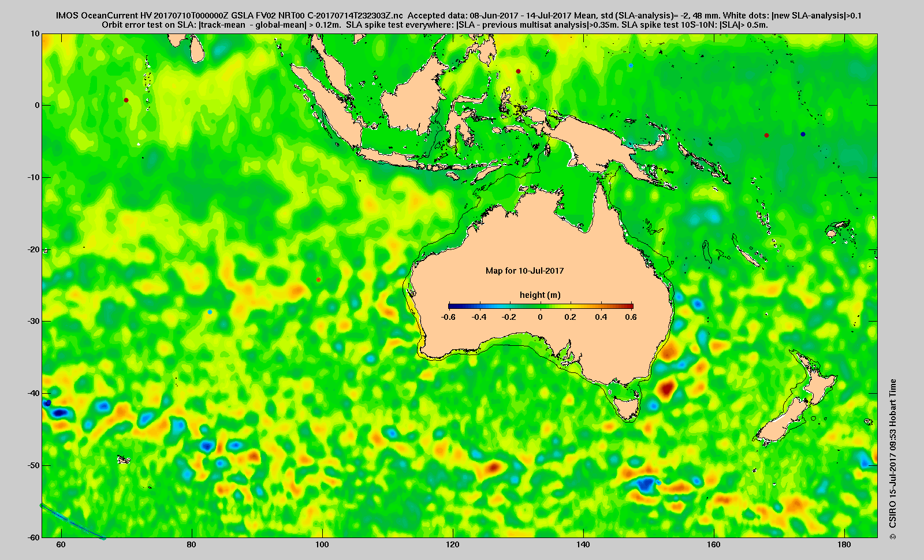Click the latitude -10 axis label
924x560 pixels.
33,177
